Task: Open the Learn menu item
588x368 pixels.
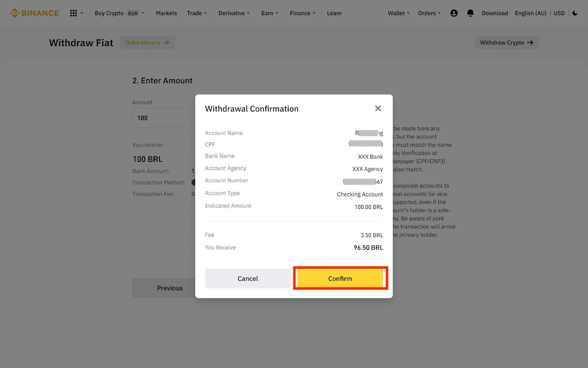Action: pos(334,13)
